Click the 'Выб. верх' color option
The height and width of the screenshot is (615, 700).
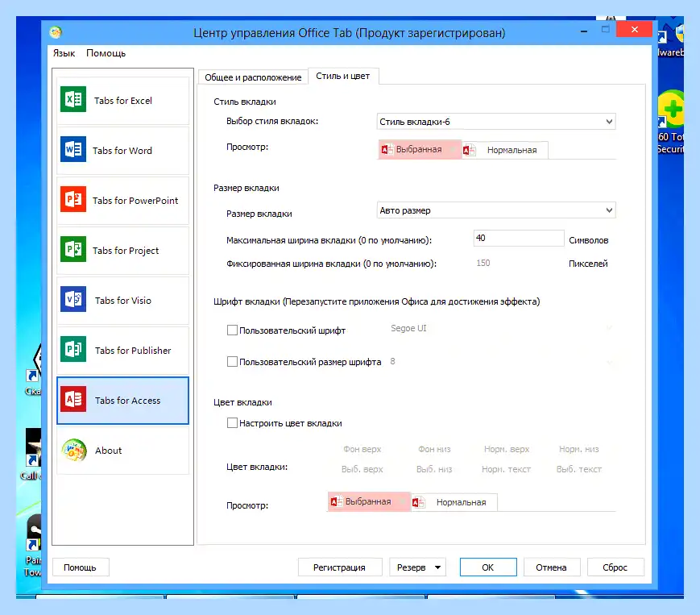click(362, 469)
